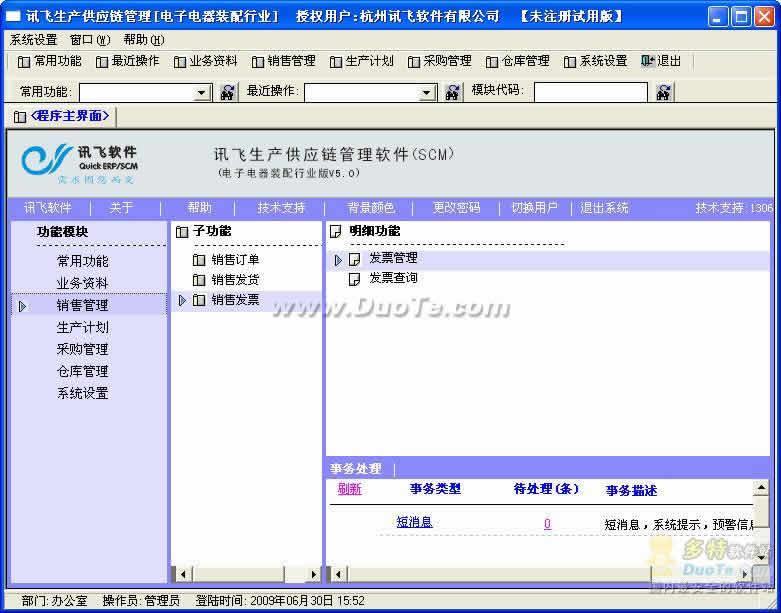Open 系统设置 menu in menu bar
The image size is (781, 613).
tap(33, 40)
